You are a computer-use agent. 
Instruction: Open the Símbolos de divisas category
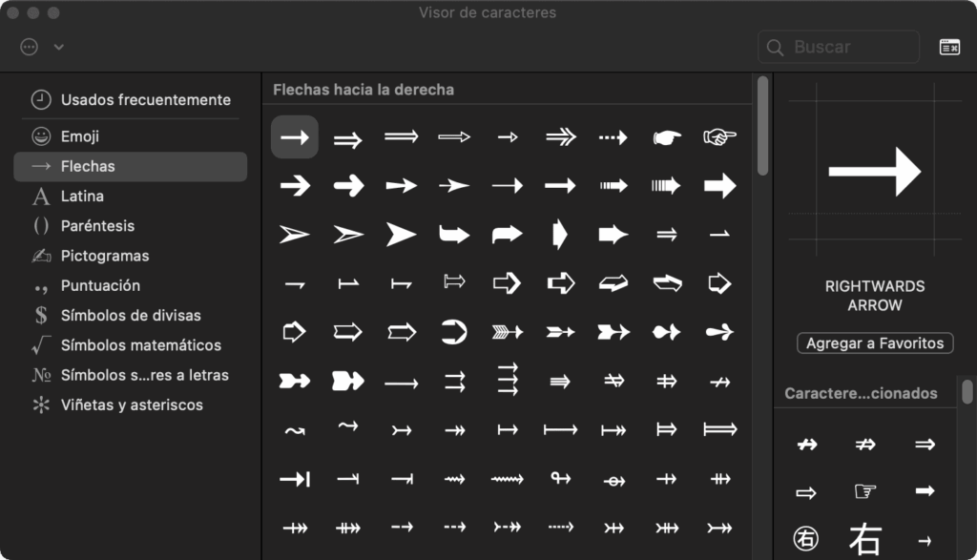[x=130, y=315]
